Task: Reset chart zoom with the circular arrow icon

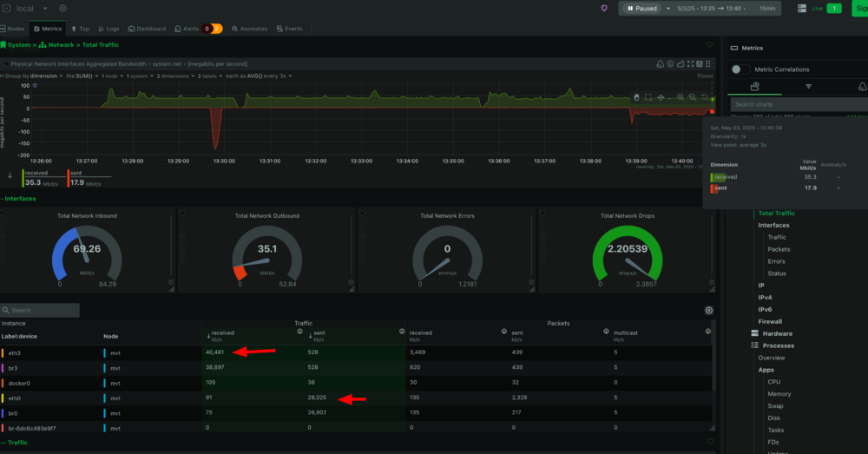Action: (704, 97)
